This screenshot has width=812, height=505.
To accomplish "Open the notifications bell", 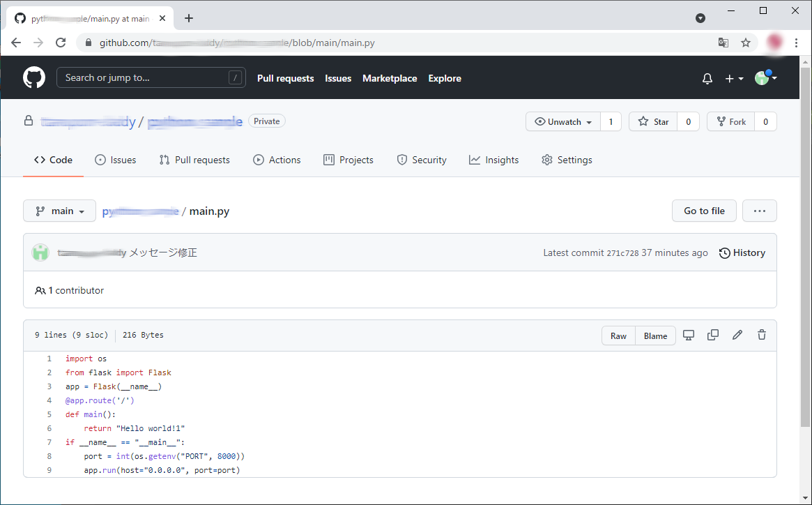I will tap(707, 79).
